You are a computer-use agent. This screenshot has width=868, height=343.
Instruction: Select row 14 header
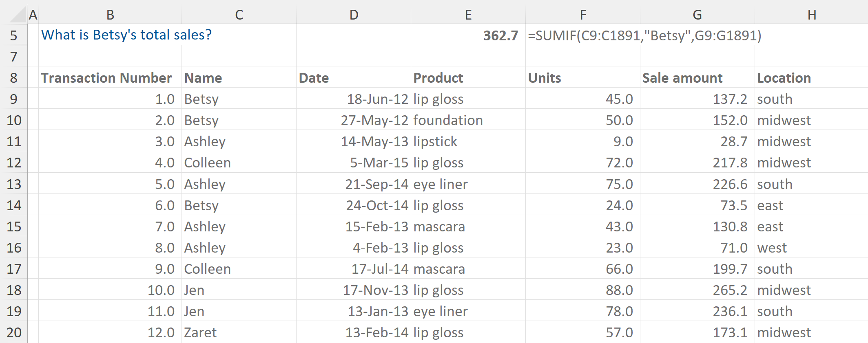tap(14, 205)
